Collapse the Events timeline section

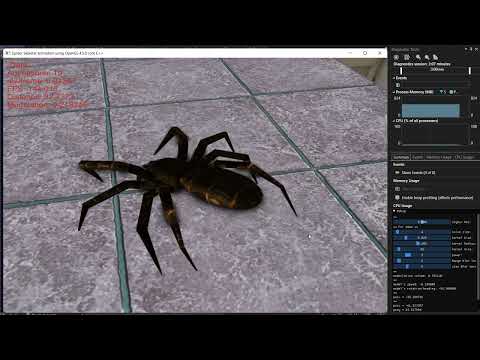[x=394, y=78]
